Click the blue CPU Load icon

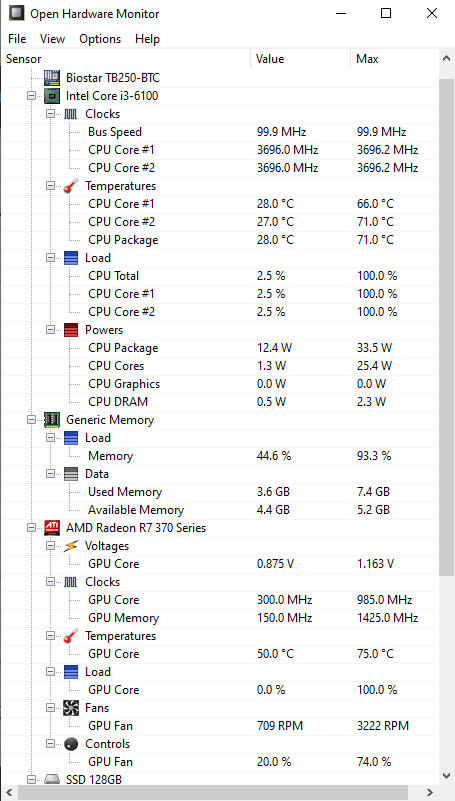(x=71, y=258)
